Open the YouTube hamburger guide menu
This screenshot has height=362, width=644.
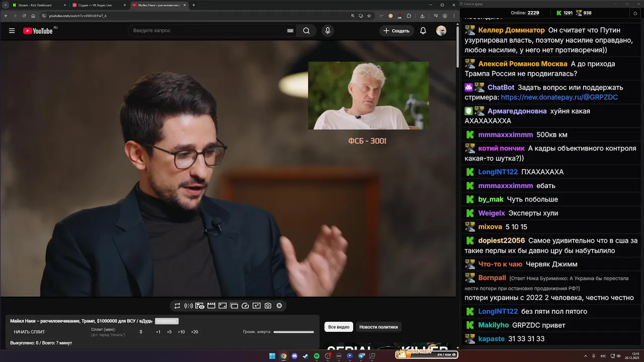(x=12, y=31)
